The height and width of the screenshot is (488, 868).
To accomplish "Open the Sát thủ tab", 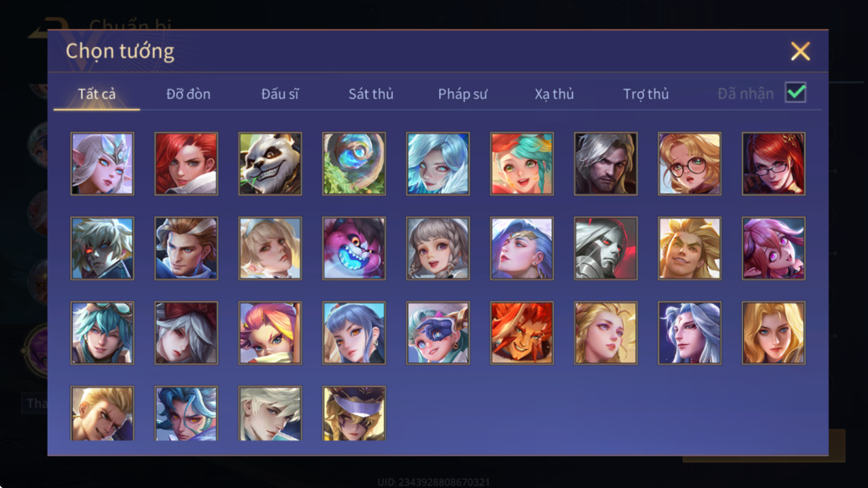I will pyautogui.click(x=371, y=94).
